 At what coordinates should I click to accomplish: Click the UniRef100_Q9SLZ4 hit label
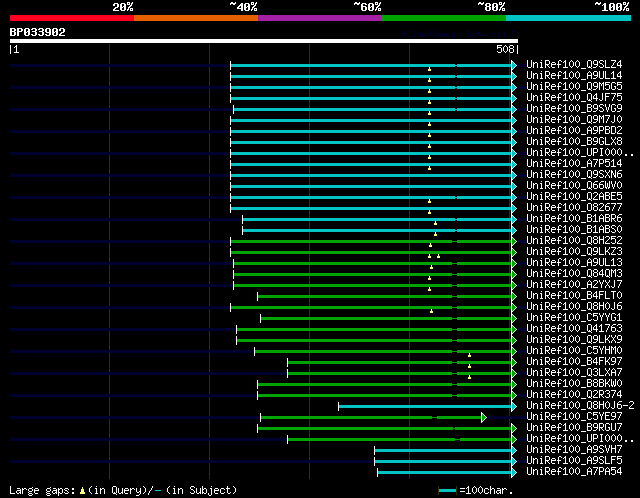(574, 64)
